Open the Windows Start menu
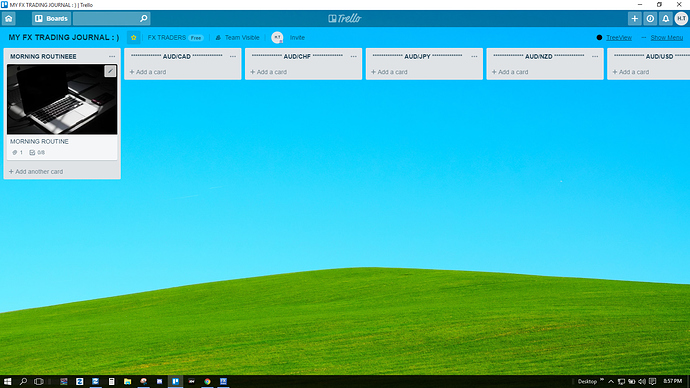Screen dimensions: 690x388 7,381
